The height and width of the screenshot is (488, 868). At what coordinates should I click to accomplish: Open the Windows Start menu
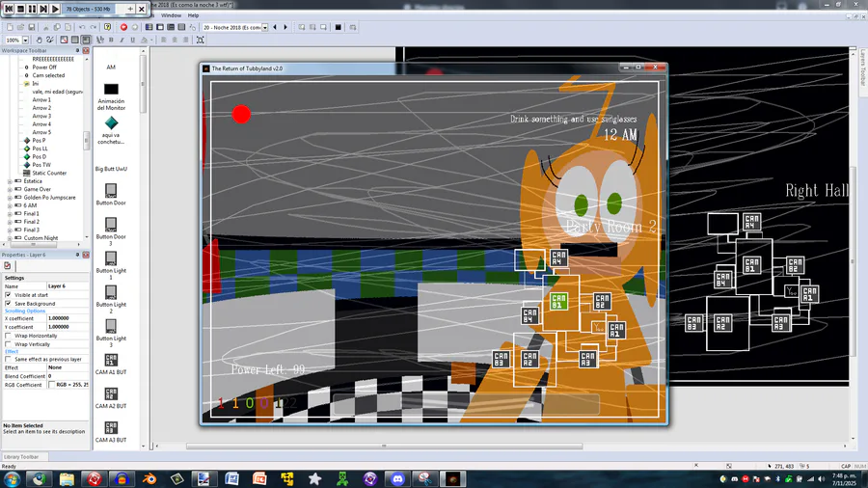(x=11, y=479)
